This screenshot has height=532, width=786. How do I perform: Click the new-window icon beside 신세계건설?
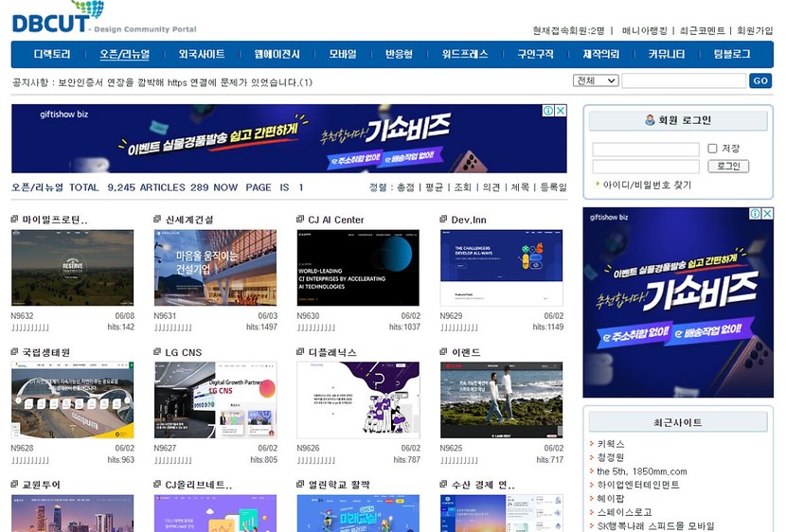pyautogui.click(x=157, y=220)
